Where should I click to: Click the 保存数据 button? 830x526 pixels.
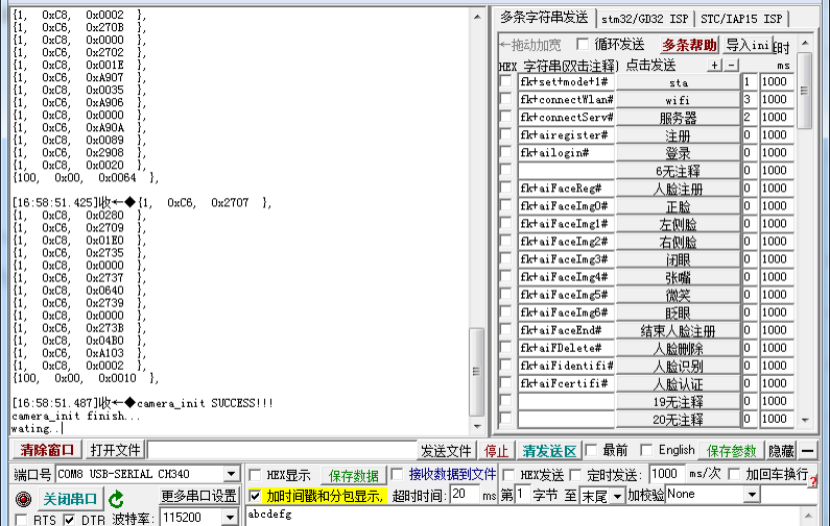(353, 476)
